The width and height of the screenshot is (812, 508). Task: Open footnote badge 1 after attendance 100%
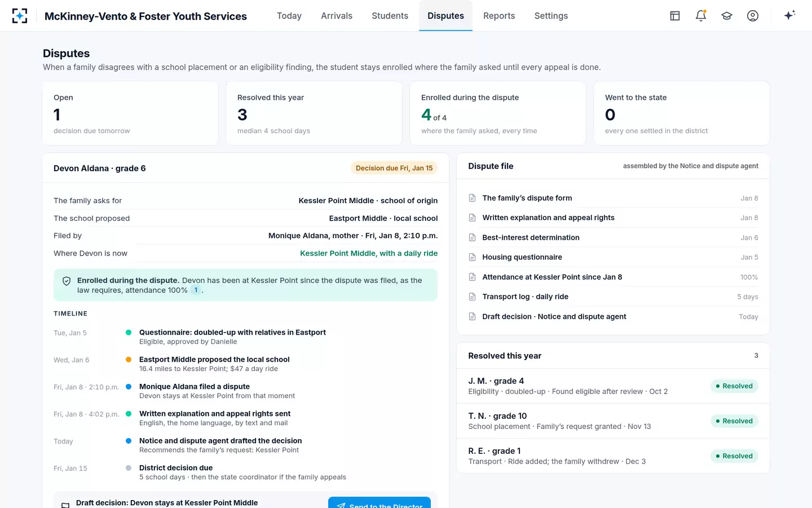coord(196,290)
